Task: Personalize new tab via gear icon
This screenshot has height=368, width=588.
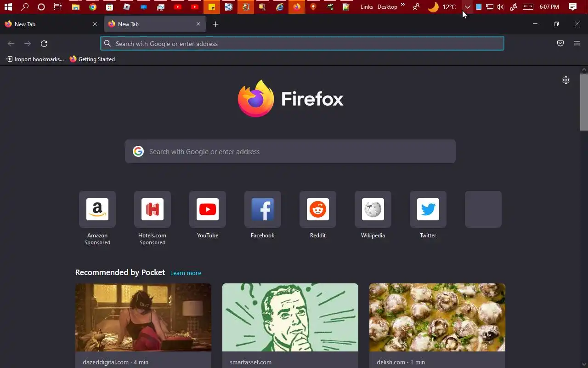Action: pos(566,80)
